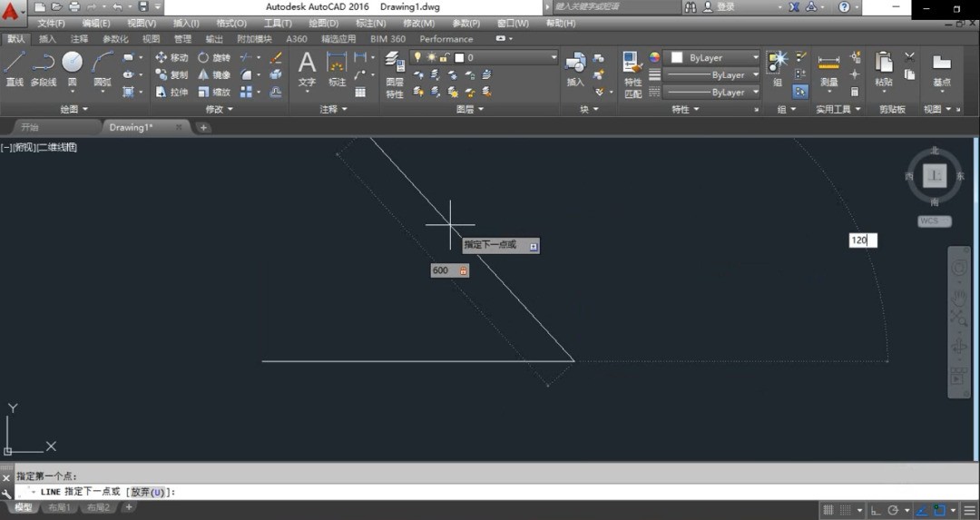Expand the Draw (绘图) panel
The image size is (980, 520).
click(x=73, y=109)
